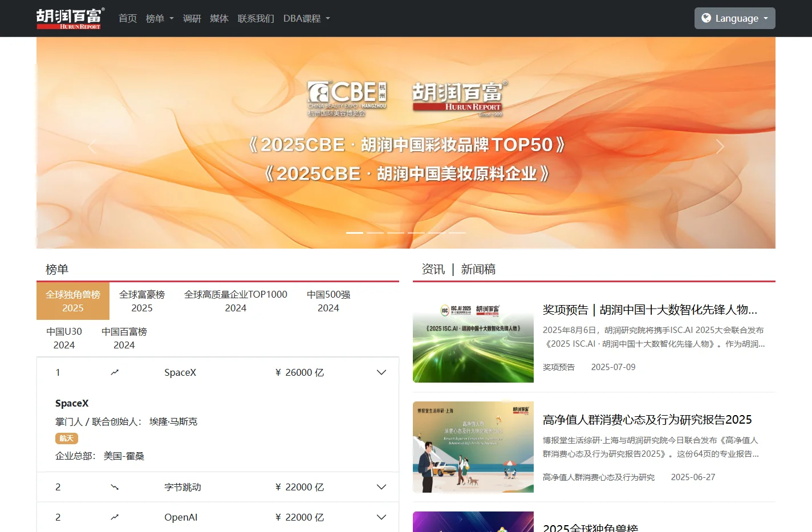Switch to the 资讯 section heading

(433, 269)
